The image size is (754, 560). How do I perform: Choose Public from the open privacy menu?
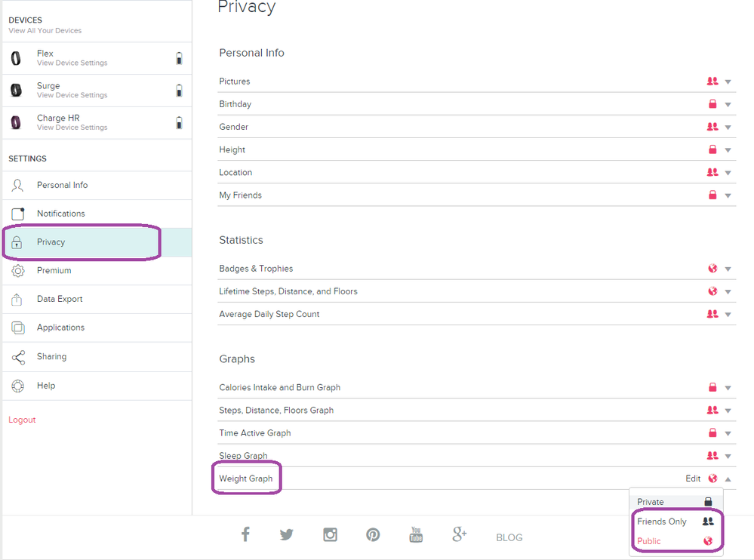649,540
